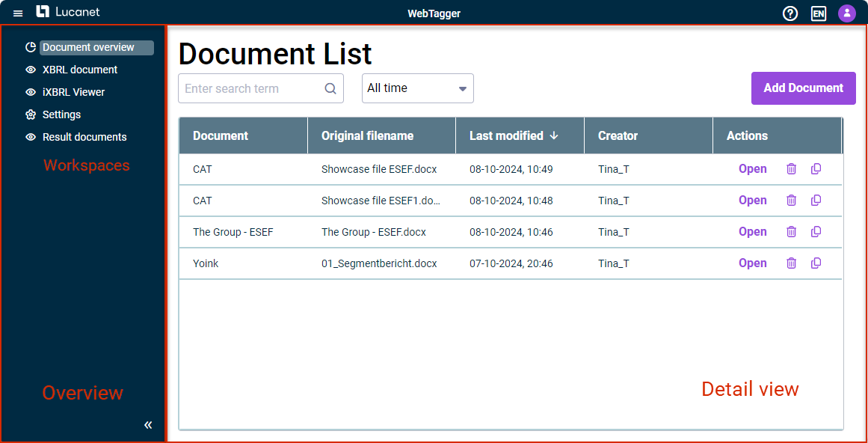This screenshot has height=443, width=868.
Task: Focus the Enter search term field
Action: [x=261, y=88]
